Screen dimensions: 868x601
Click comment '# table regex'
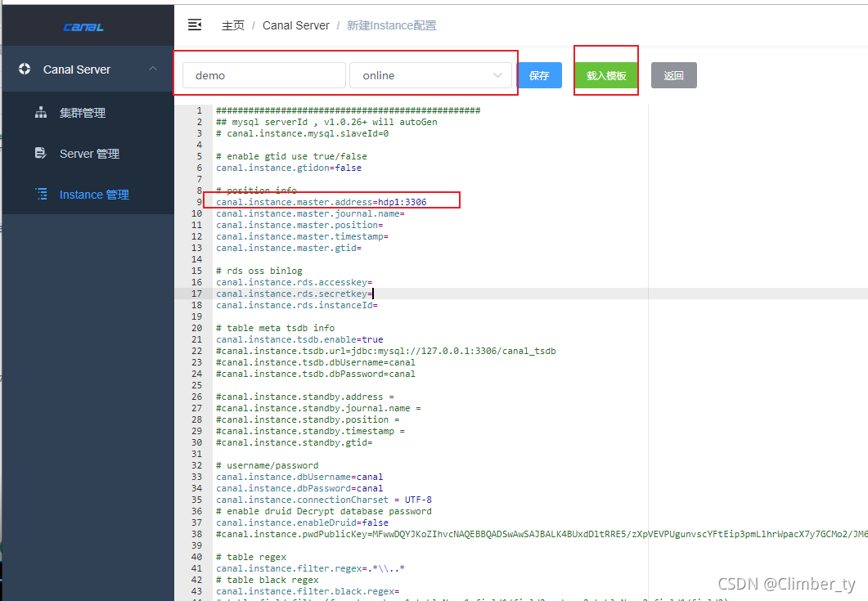coord(251,558)
